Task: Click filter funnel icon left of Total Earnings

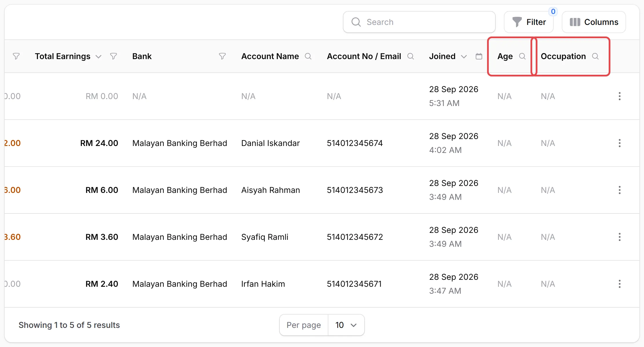Action: 16,56
